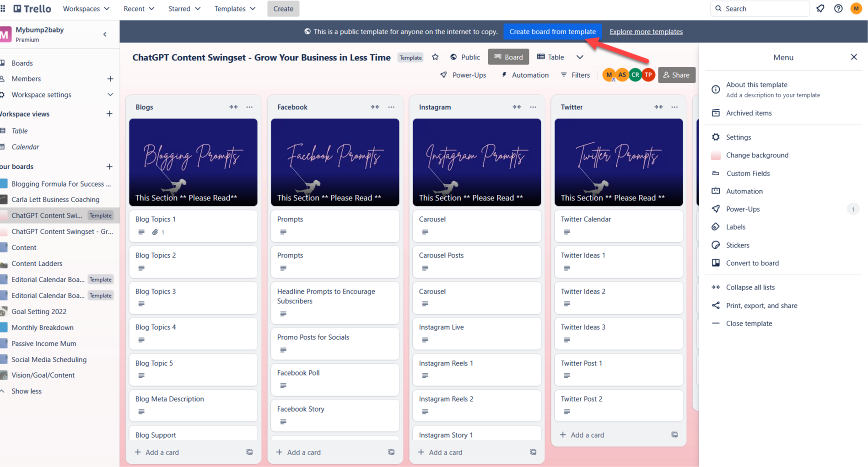Click the Share button

pyautogui.click(x=677, y=75)
